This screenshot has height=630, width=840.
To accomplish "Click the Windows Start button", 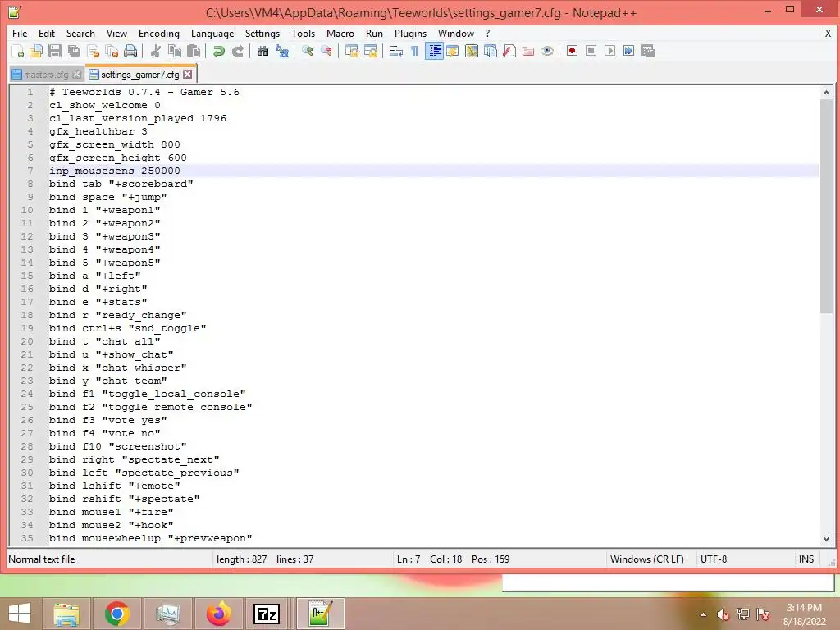I will tap(20, 614).
